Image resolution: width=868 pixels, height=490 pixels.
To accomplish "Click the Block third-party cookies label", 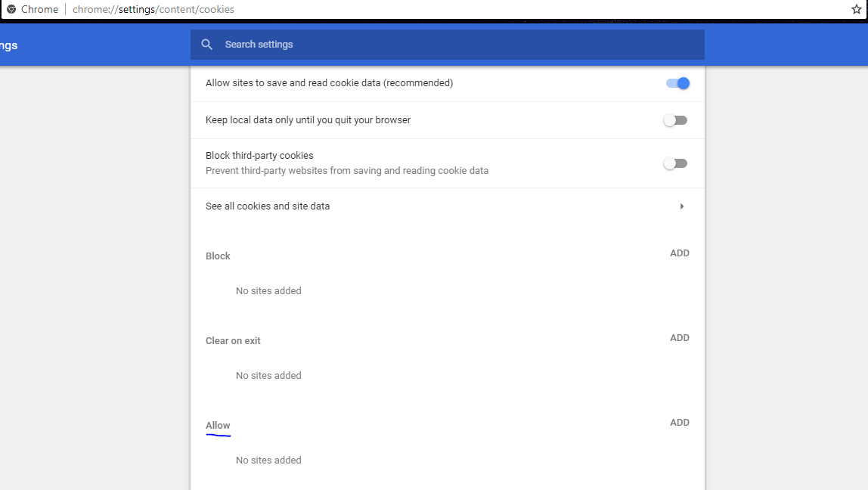I will coord(259,156).
